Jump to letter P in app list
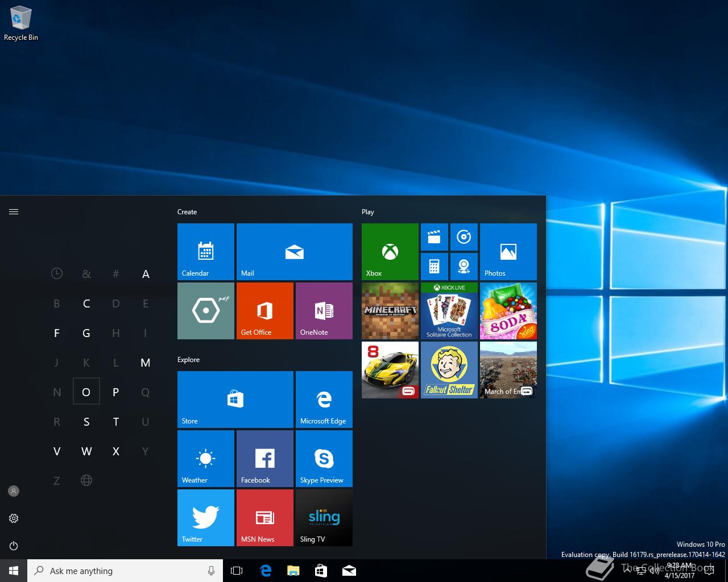Viewport: 728px width, 582px height. [x=116, y=392]
